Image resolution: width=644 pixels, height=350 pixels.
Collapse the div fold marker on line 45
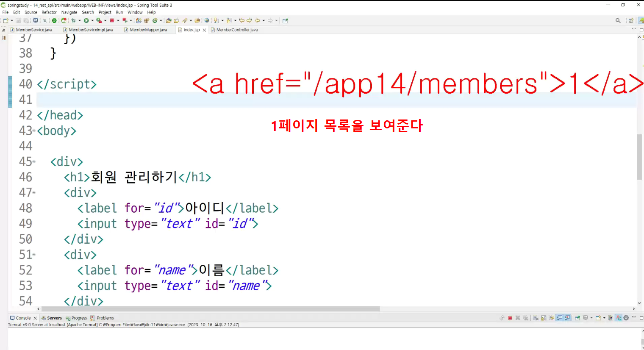(x=34, y=161)
